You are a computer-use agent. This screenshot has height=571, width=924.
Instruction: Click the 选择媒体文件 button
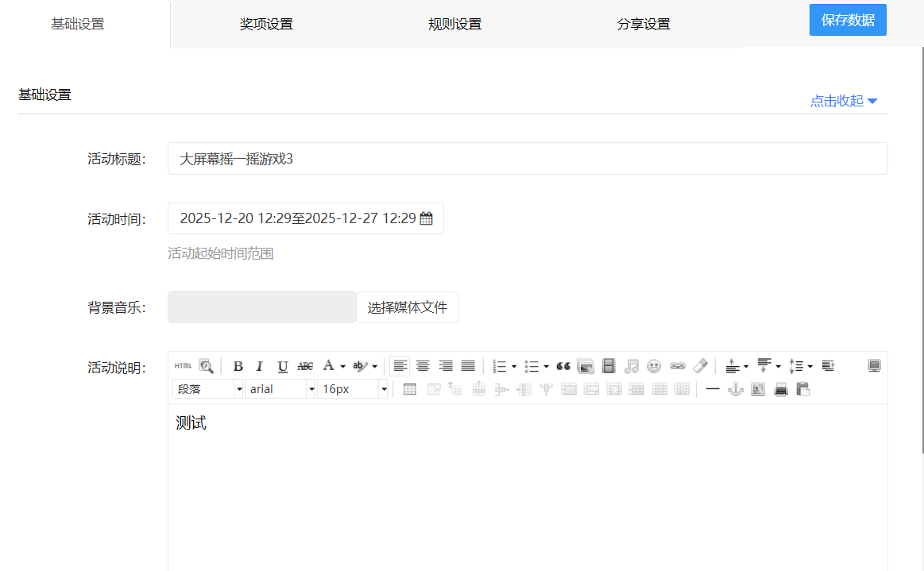point(407,307)
